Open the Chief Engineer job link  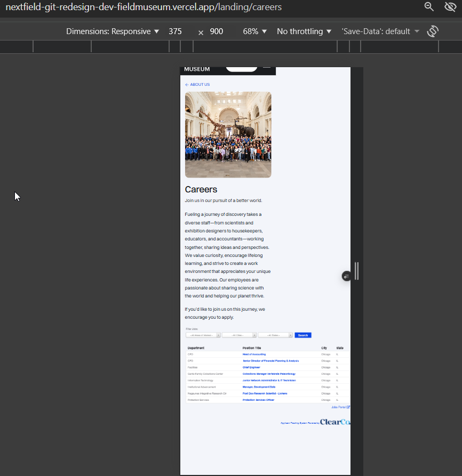coord(251,367)
